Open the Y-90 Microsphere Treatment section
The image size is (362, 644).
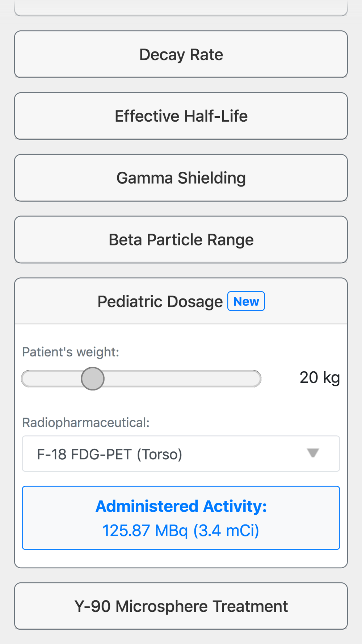pos(181,606)
